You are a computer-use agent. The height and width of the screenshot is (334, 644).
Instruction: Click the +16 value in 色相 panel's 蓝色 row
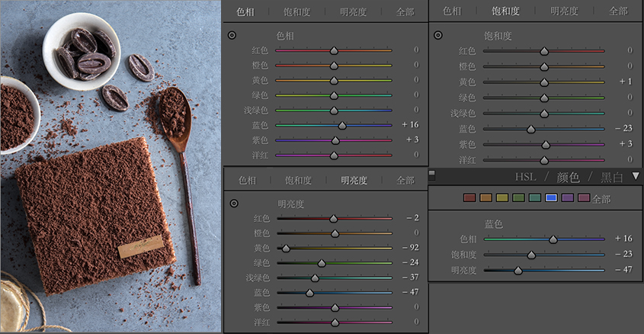(410, 124)
